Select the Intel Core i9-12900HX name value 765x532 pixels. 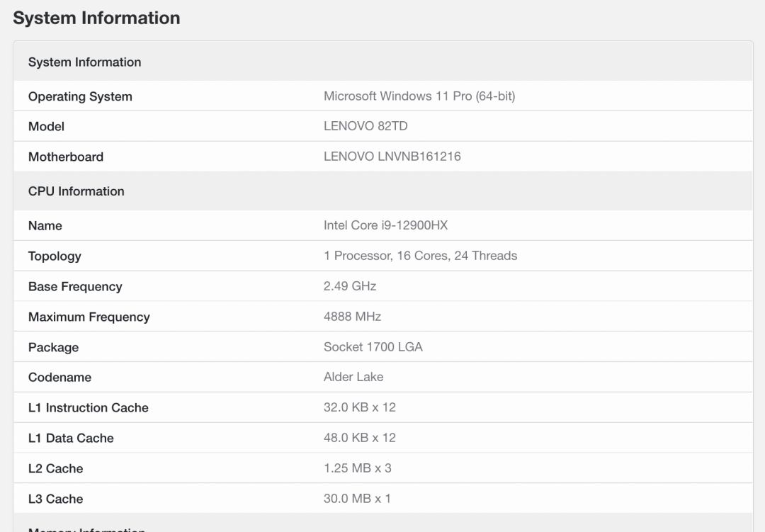(385, 225)
